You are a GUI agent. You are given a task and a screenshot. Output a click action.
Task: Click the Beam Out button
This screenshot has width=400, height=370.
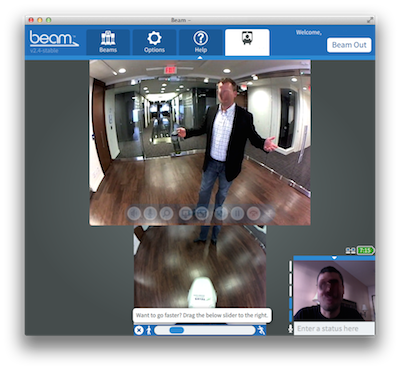(349, 45)
